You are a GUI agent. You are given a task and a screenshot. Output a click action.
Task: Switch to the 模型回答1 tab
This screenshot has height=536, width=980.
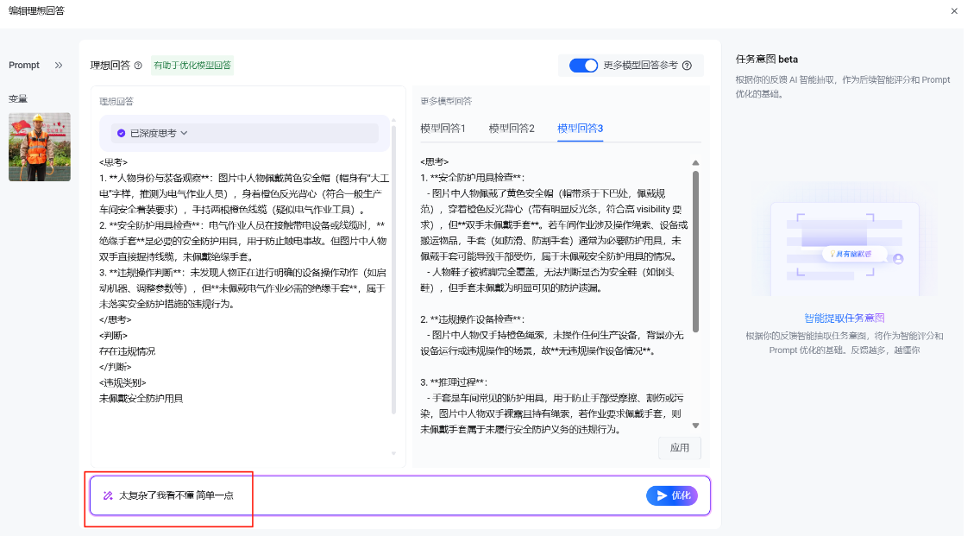[443, 129]
